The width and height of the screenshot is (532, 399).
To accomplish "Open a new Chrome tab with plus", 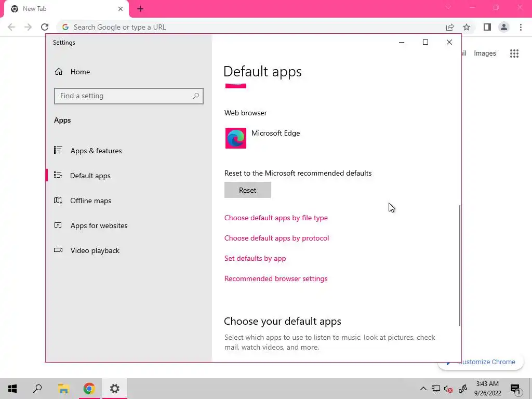I will click(140, 9).
